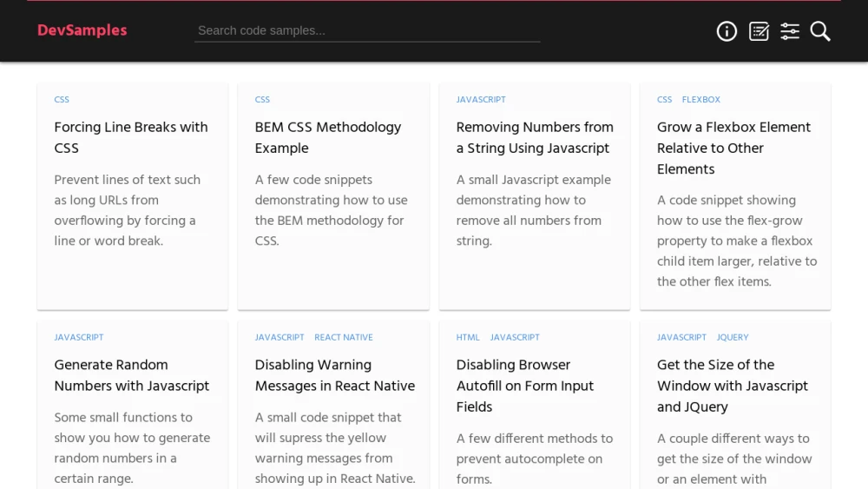Viewport: 868px width, 489px height.
Task: Open Forcing Line Breaks with CSS
Action: point(131,137)
